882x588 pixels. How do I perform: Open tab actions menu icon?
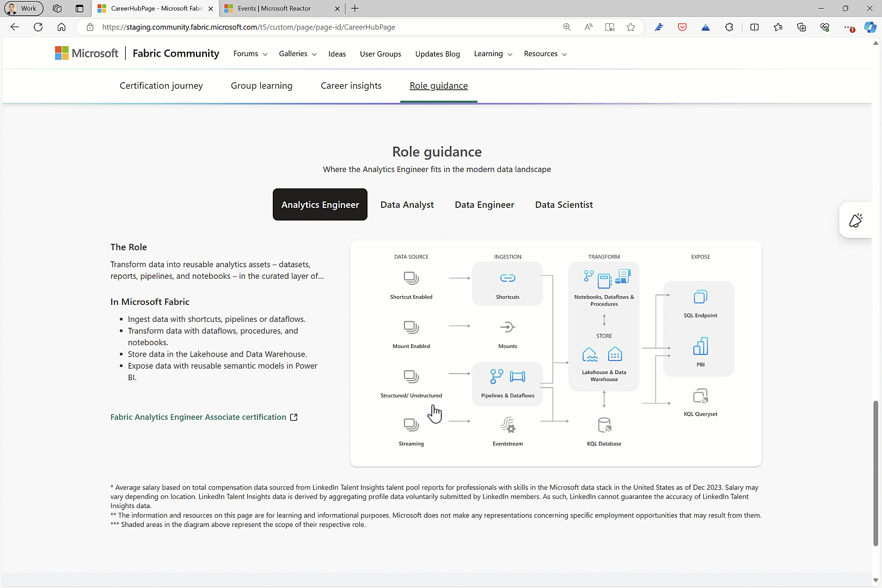click(79, 8)
